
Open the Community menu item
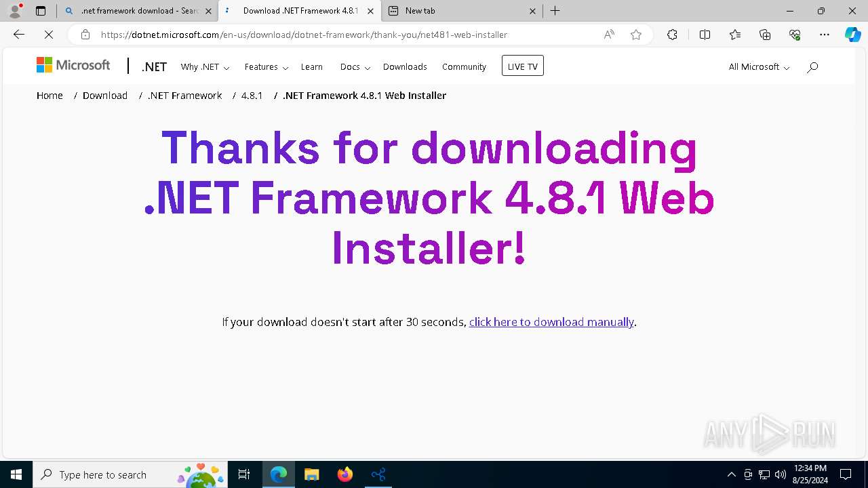click(464, 66)
